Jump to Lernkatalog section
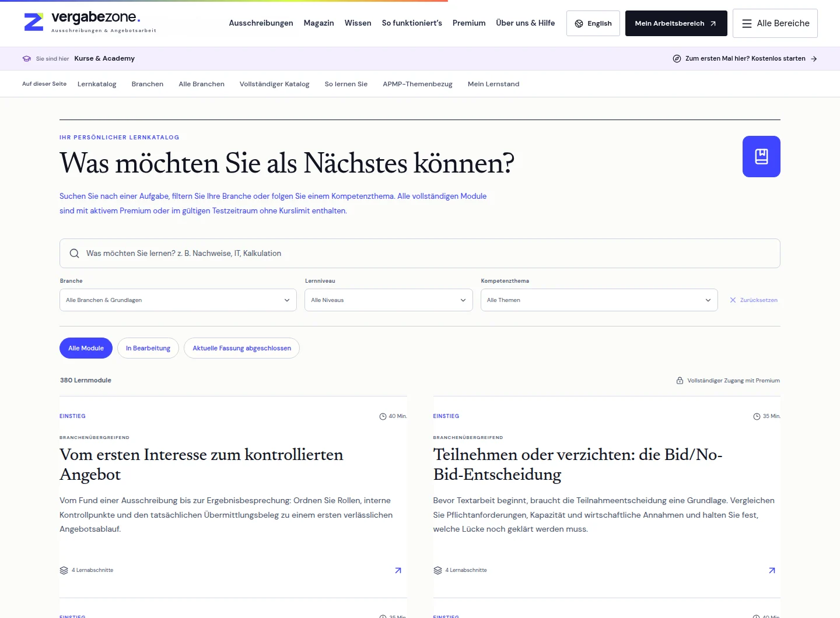The height and width of the screenshot is (618, 840). [x=97, y=84]
